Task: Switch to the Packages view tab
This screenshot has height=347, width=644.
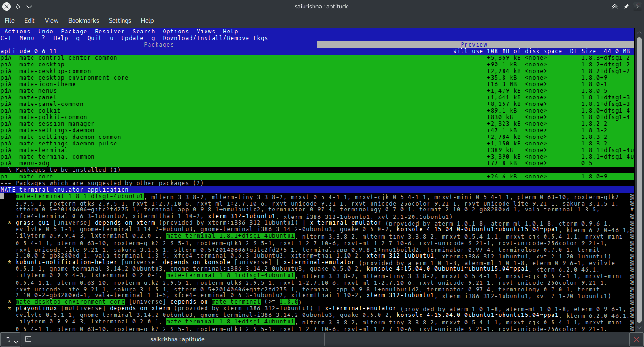Action: point(158,45)
